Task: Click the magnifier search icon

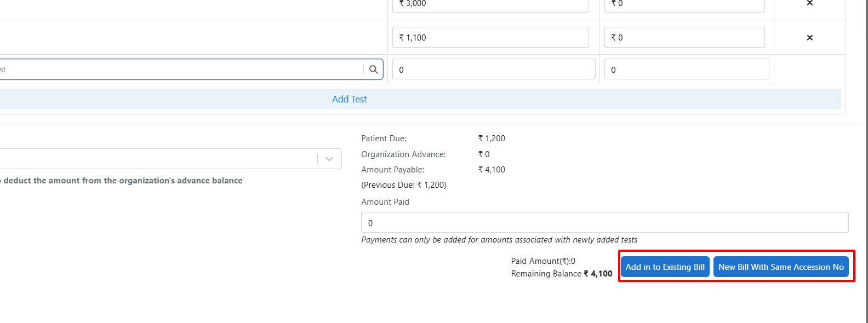Action: [373, 70]
